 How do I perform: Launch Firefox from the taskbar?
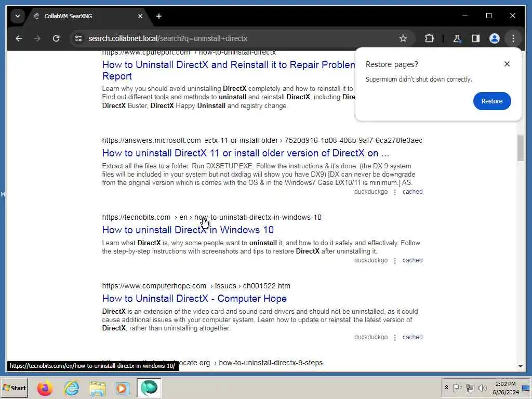coord(45,388)
